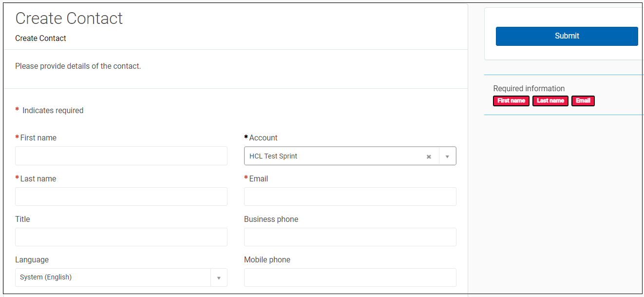
Task: Click into the Title text field
Action: point(121,237)
